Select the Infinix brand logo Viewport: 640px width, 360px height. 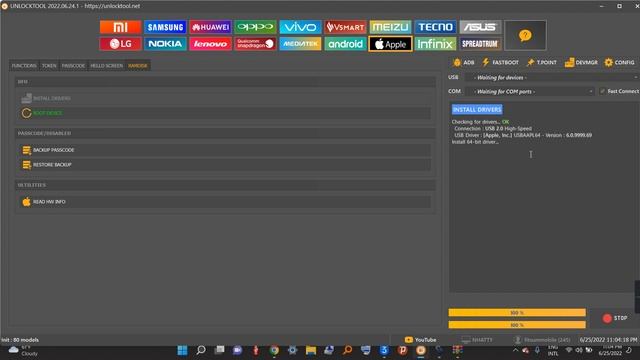coord(435,44)
